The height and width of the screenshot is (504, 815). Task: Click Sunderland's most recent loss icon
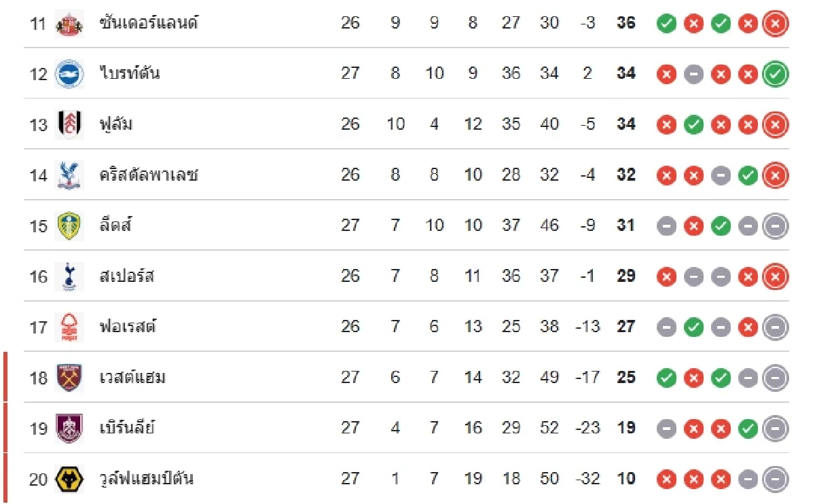point(775,24)
